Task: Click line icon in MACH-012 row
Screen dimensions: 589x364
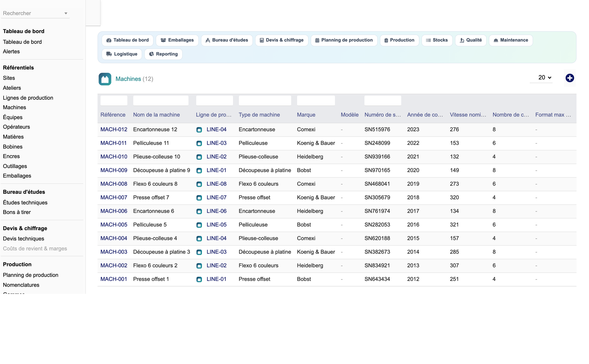Action: click(x=199, y=130)
